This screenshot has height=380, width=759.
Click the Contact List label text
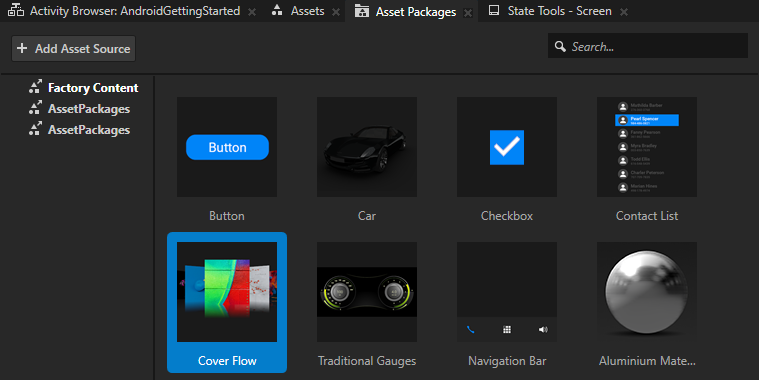pyautogui.click(x=647, y=216)
